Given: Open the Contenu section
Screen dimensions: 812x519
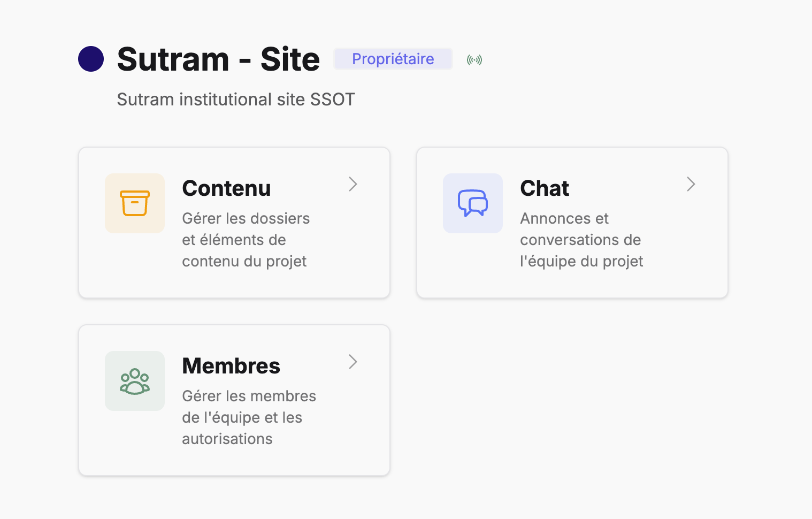Looking at the screenshot, I should (226, 188).
